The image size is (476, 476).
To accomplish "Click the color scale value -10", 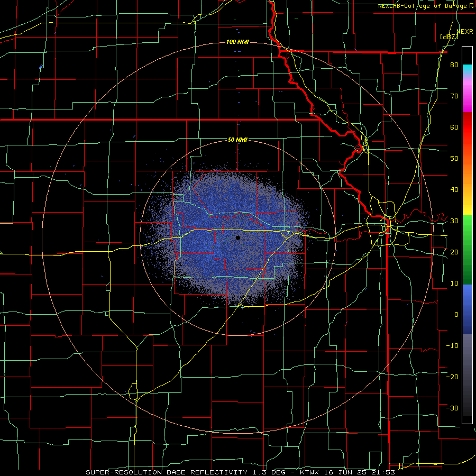I will pos(452,346).
